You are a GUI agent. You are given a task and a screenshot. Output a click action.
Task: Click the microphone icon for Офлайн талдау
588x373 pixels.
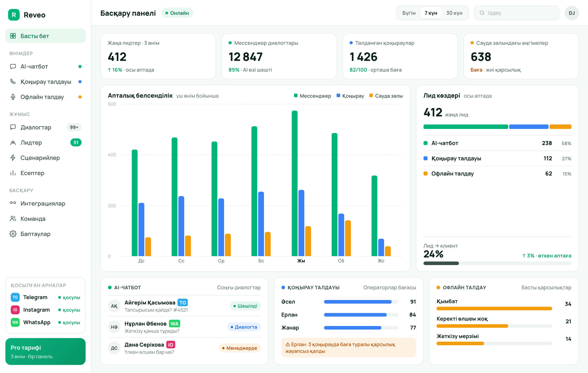click(x=13, y=97)
